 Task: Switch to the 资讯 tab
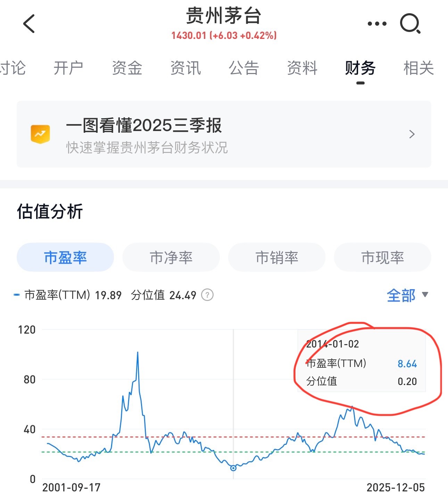pos(185,68)
